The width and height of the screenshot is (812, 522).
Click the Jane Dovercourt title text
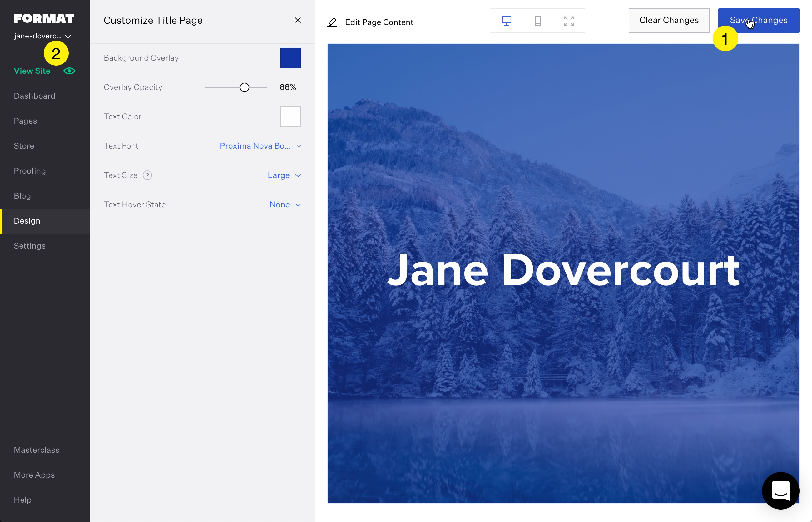(563, 270)
